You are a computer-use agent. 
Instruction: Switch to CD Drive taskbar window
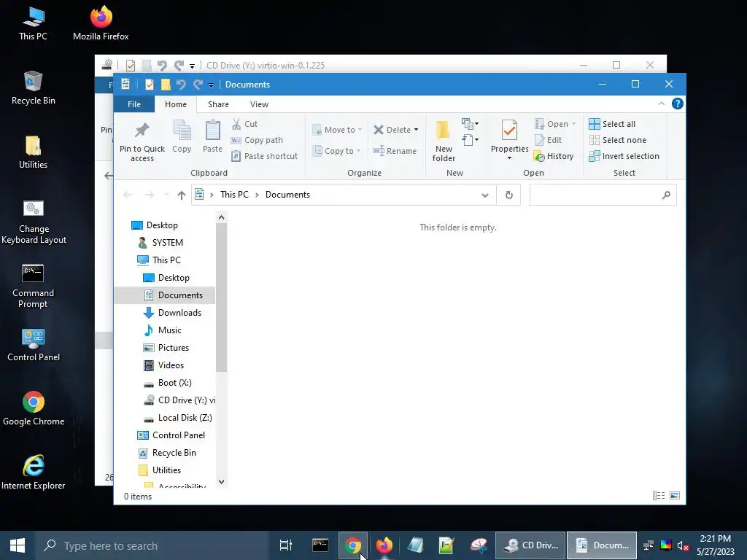coord(530,545)
